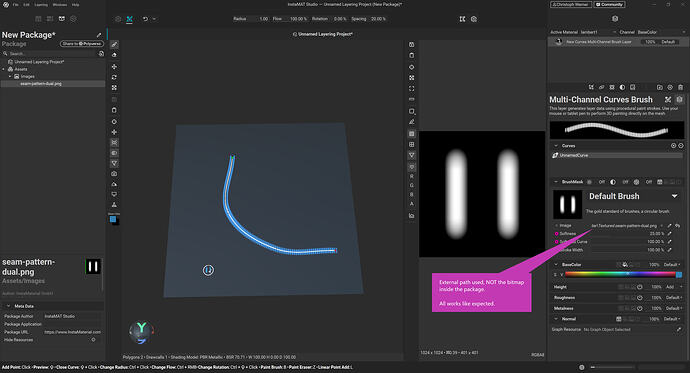Click the eye icon in the layer toolbar
690x373 pixels.
point(670,87)
